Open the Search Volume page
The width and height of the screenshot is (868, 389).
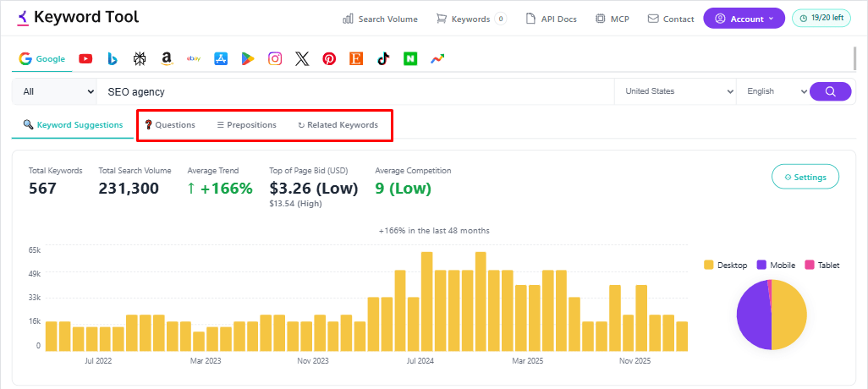(381, 19)
